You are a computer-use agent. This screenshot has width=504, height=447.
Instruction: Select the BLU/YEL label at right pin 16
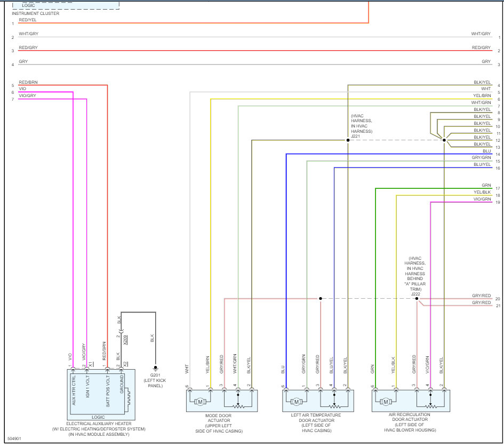[482, 164]
